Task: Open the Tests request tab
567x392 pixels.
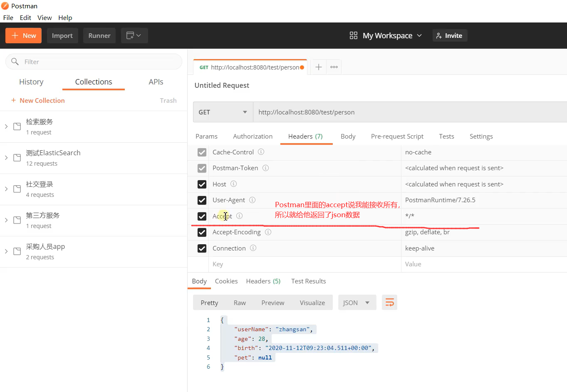Action: click(447, 136)
